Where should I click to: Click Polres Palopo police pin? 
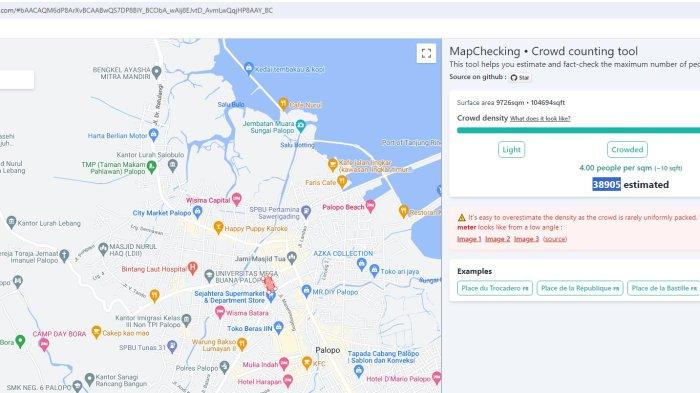pos(225,368)
